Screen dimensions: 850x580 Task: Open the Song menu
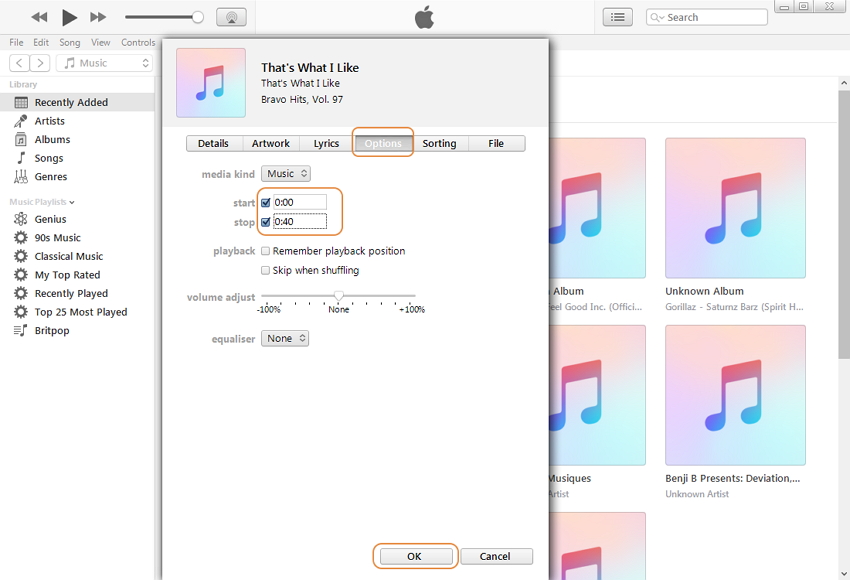click(x=70, y=43)
